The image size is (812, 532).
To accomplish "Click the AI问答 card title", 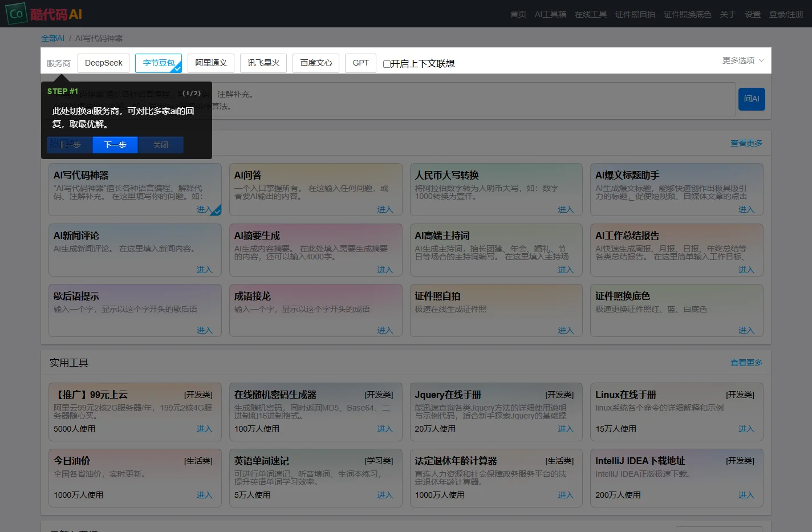I will click(x=248, y=175).
